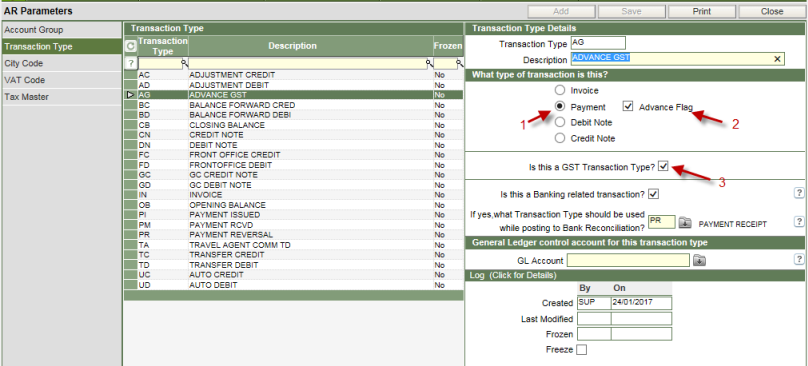Open GL Account lookup icon
Viewport: 808px width, 366px height.
tap(699, 260)
